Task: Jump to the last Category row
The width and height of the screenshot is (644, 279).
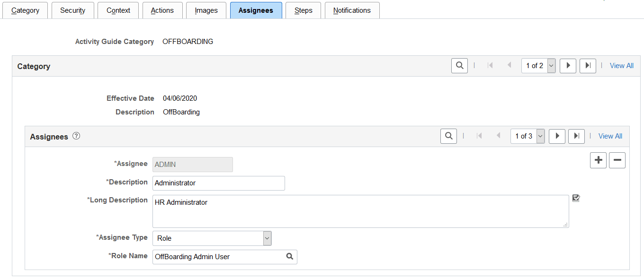Action: pyautogui.click(x=588, y=65)
